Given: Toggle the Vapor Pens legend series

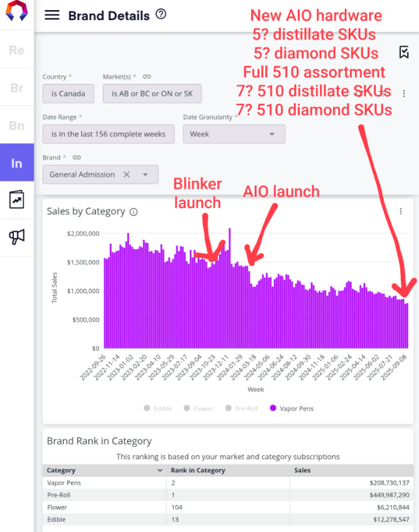Looking at the screenshot, I should coord(292,408).
